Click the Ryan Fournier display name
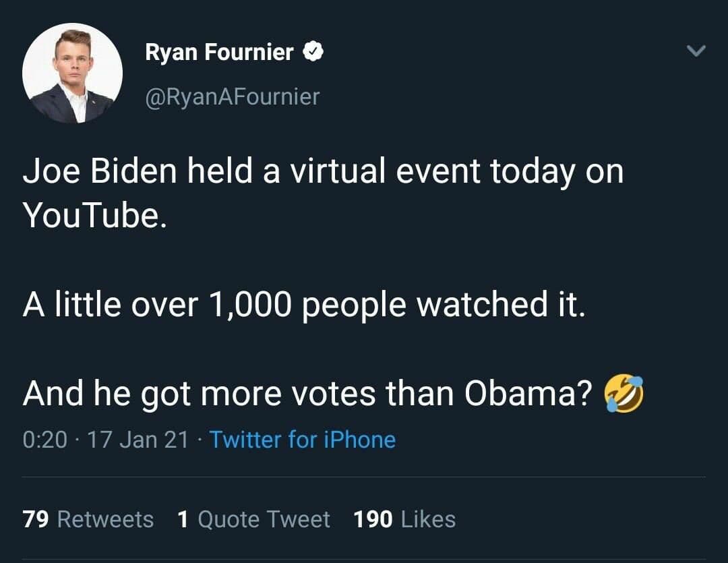This screenshot has width=728, height=563. [219, 52]
